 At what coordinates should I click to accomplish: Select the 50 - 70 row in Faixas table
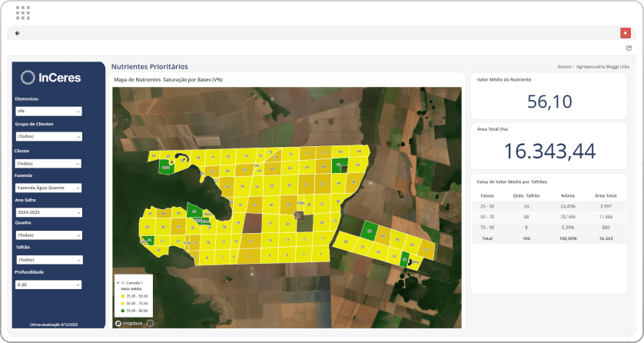[x=489, y=218]
